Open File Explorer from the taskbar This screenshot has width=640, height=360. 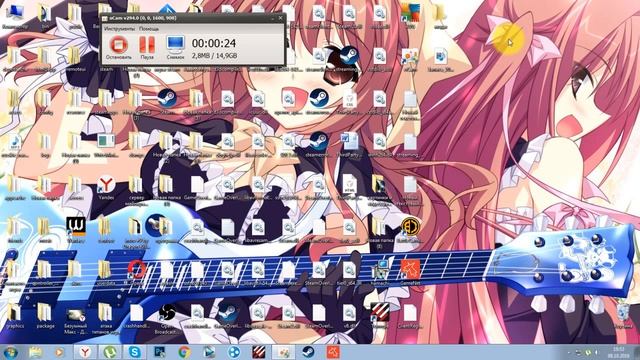click(36, 352)
